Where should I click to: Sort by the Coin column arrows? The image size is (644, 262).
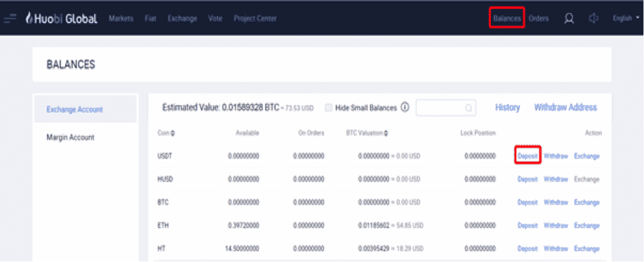point(172,133)
